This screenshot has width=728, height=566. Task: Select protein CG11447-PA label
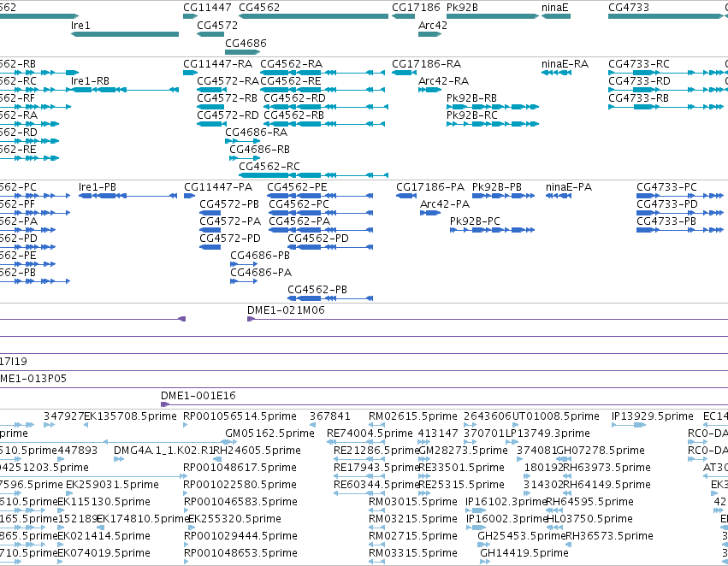coord(218,187)
